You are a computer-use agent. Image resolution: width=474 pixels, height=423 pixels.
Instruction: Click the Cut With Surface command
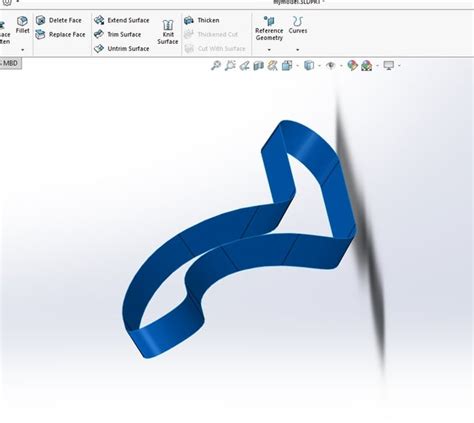[x=215, y=49]
